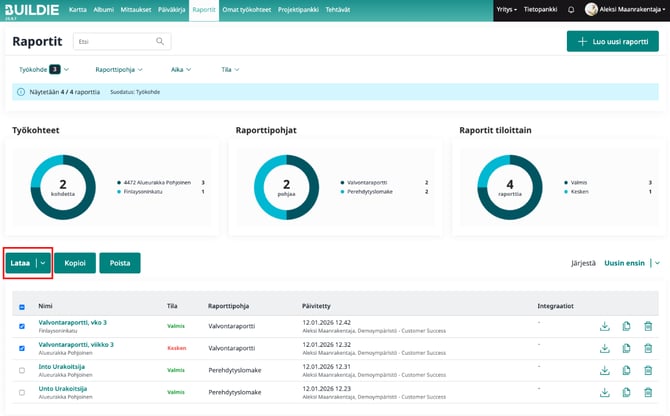Click the search magnifier icon
Image resolution: width=670 pixels, height=416 pixels.
point(161,42)
